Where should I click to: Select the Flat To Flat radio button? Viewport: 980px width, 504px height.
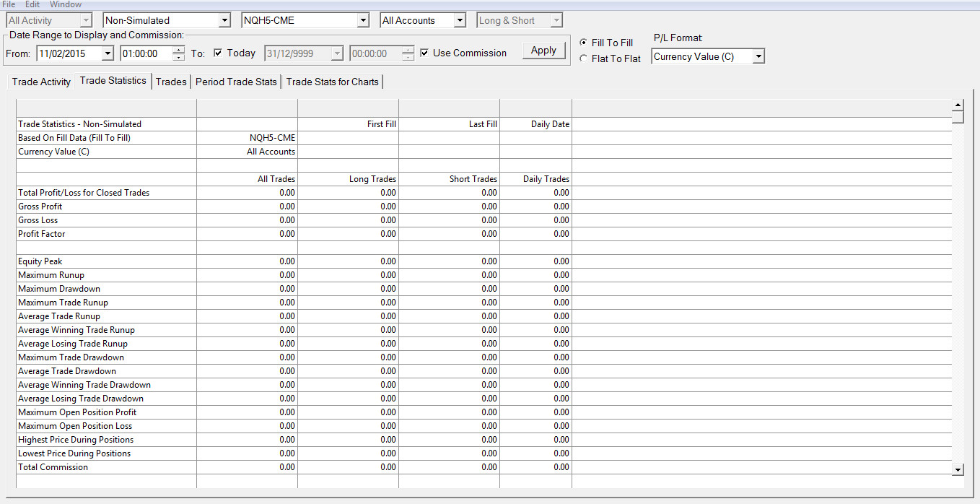pyautogui.click(x=584, y=58)
